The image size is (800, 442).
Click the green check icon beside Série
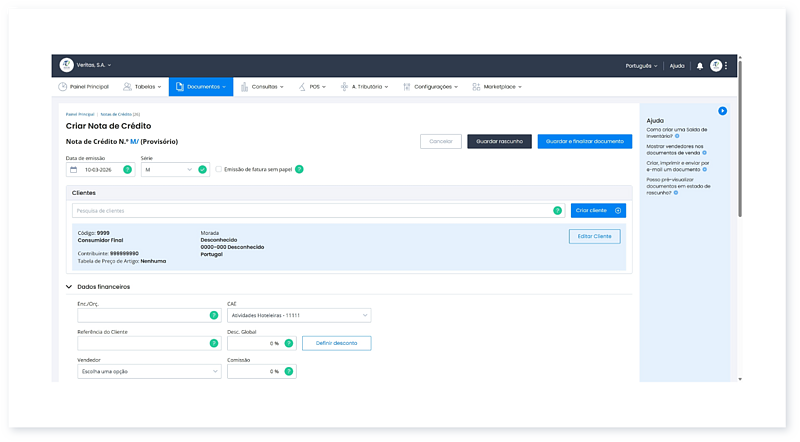tap(202, 170)
